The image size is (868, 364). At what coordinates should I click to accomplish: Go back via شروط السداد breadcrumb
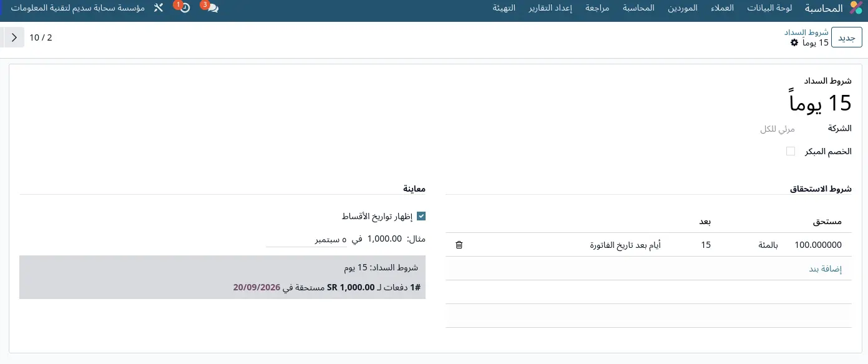(x=806, y=32)
